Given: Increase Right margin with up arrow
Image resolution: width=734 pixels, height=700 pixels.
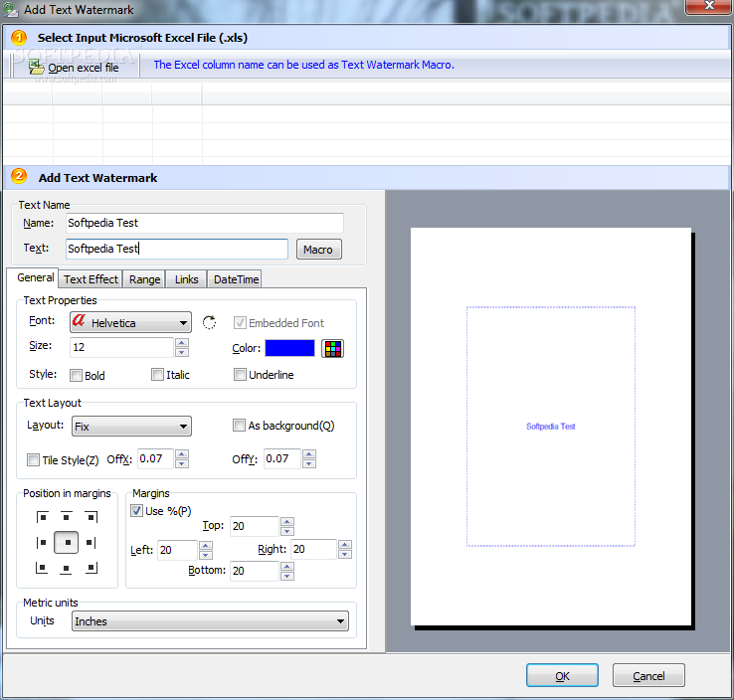Looking at the screenshot, I should pyautogui.click(x=345, y=544).
